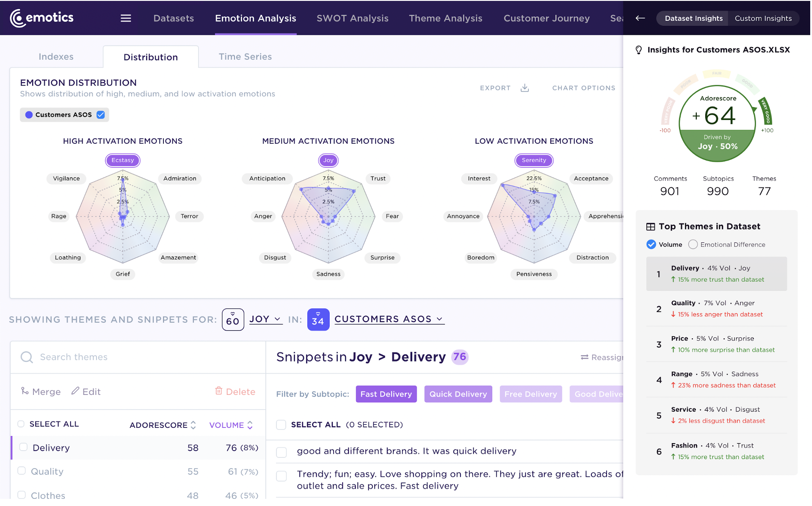Switch to the Distribution tab
Image resolution: width=812 pixels, height=506 pixels.
click(151, 57)
